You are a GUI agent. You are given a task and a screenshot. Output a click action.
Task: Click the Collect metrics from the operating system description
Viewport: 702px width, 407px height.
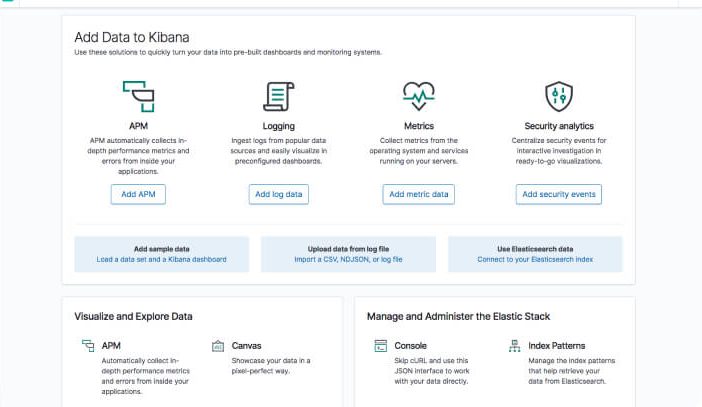(x=419, y=151)
